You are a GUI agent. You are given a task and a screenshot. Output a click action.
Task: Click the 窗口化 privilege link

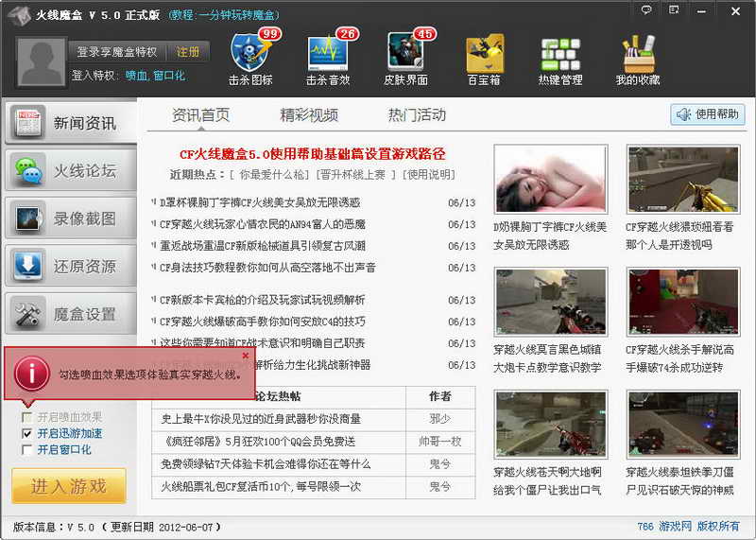[169, 76]
